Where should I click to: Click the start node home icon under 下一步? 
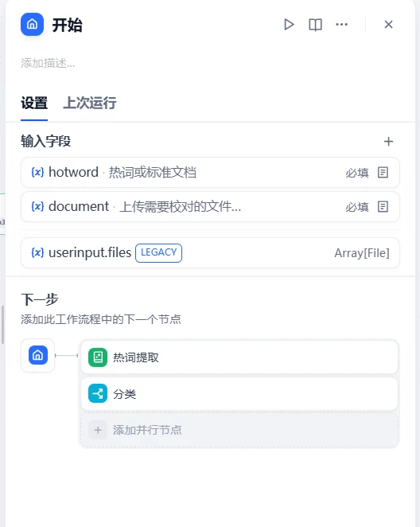coord(38,355)
